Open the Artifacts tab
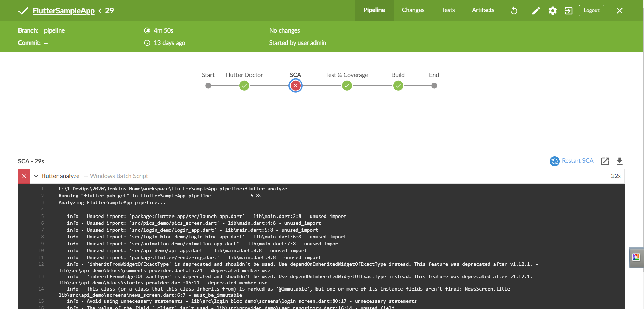 (x=483, y=10)
